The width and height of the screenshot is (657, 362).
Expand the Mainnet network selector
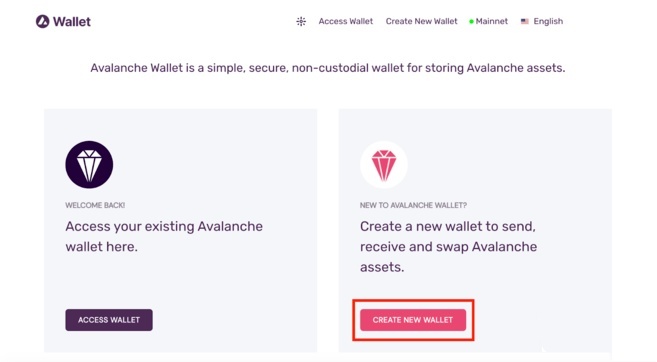[x=489, y=21]
